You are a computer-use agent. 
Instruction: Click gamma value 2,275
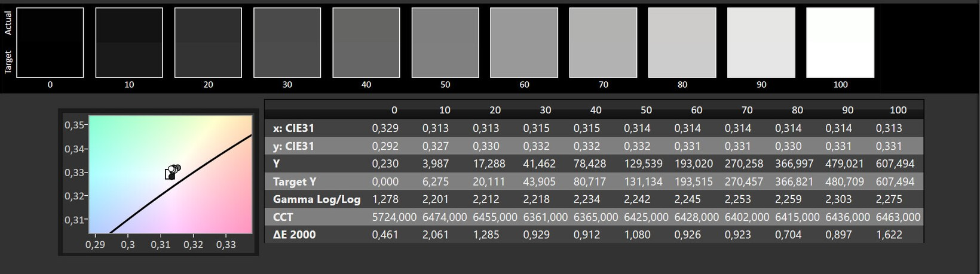click(x=889, y=199)
